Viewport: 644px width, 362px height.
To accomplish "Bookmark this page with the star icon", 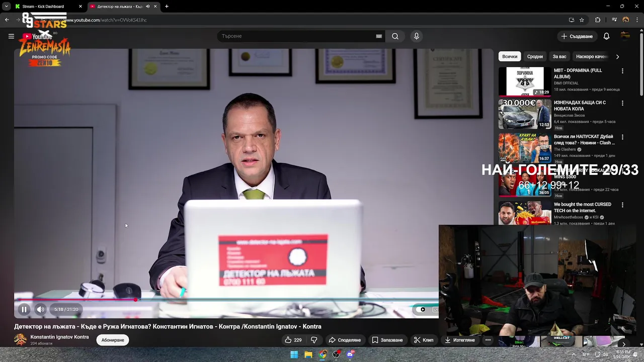I will point(582,20).
